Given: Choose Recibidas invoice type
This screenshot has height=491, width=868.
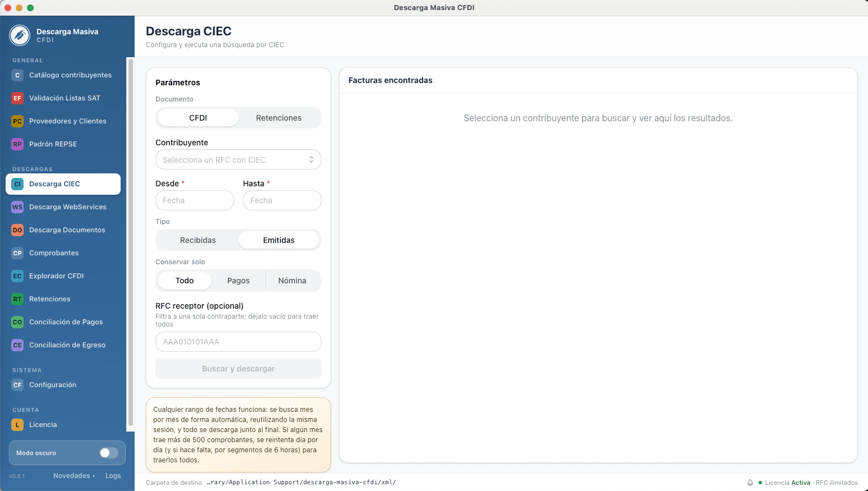Looking at the screenshot, I should point(198,240).
